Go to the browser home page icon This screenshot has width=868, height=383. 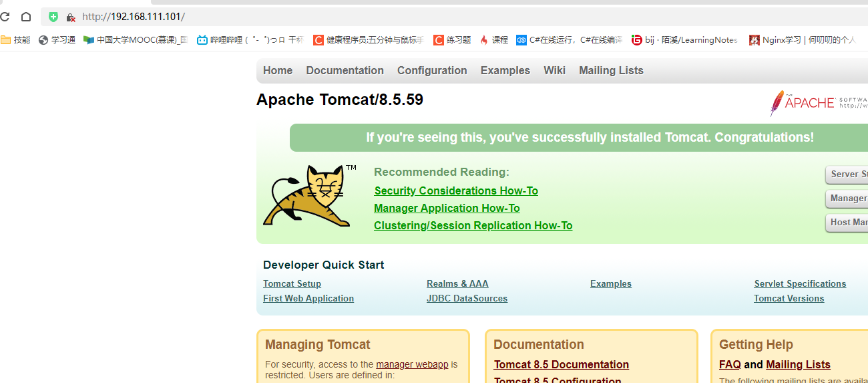pos(26,17)
